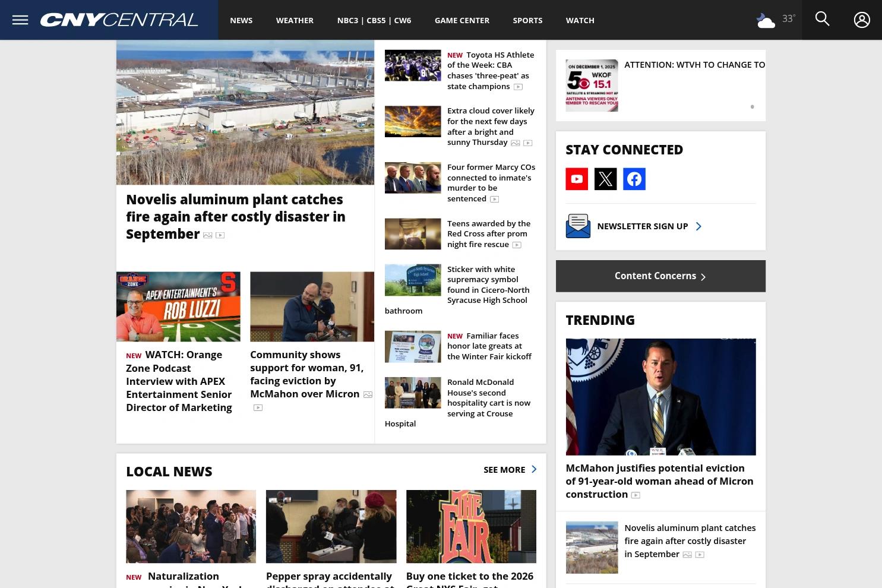
Task: Click video icon on cloud cover story
Action: pos(527,143)
